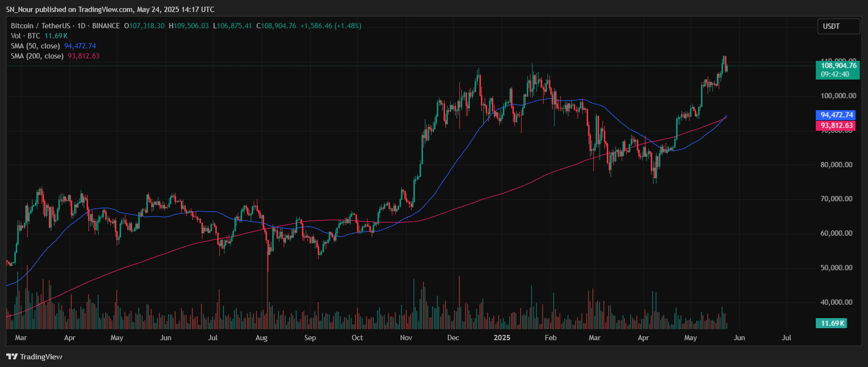Click the SN_Nour published on TradingView.com header
868x367 pixels.
tap(110, 10)
